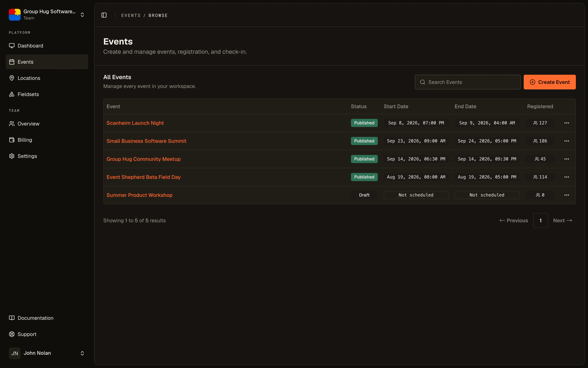This screenshot has height=368, width=588.
Task: Click the Start Date column header
Action: pyautogui.click(x=396, y=106)
